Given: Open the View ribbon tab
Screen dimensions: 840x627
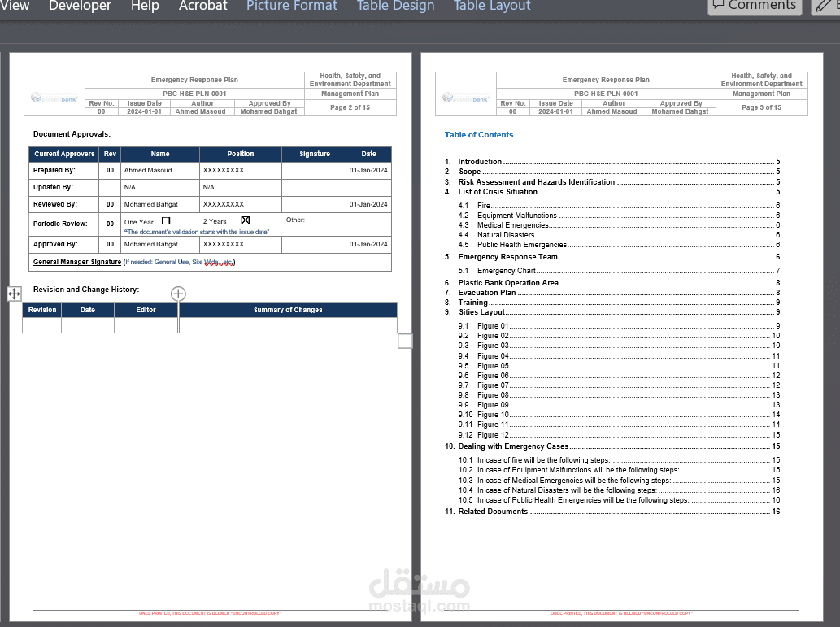Looking at the screenshot, I should pyautogui.click(x=15, y=6).
